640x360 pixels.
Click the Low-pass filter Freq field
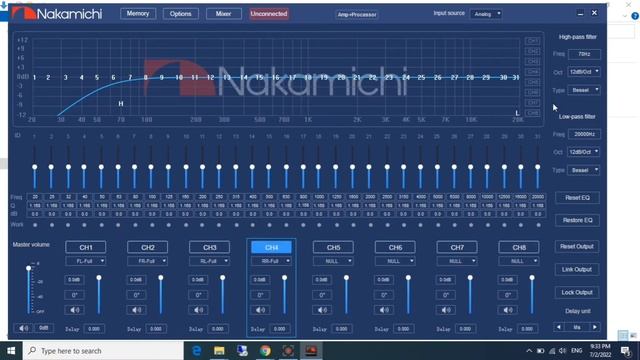(584, 134)
